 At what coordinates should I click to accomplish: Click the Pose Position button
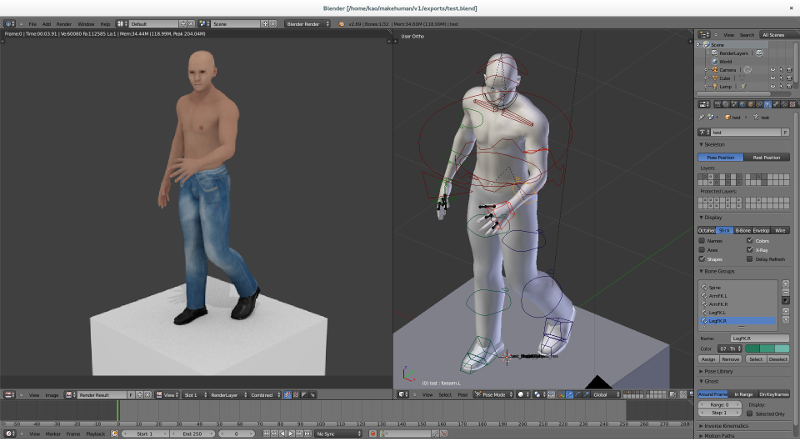[721, 157]
